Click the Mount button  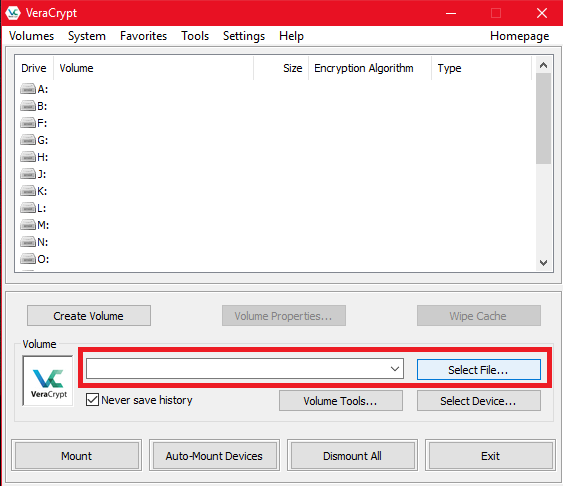click(x=76, y=455)
